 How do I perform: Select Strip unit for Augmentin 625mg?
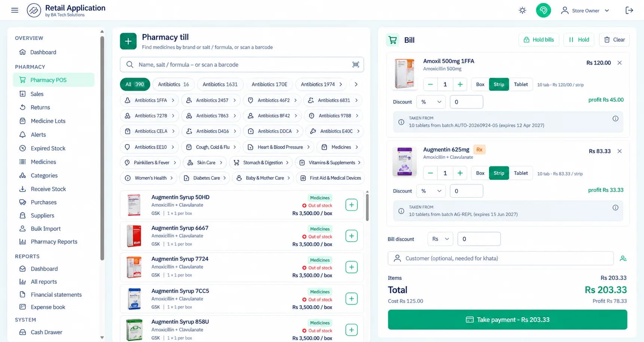click(499, 173)
